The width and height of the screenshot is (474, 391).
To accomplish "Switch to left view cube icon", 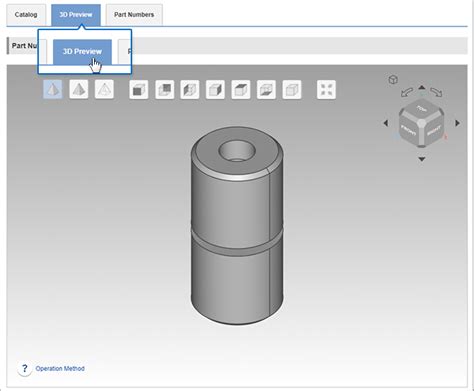I will [x=190, y=90].
